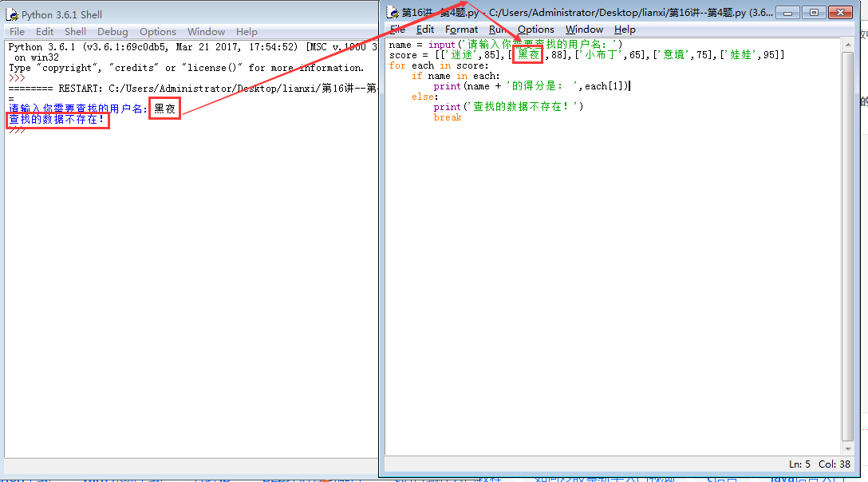Viewport: 868px width, 482px height.
Task: Maximize the 第16讲 editor window
Action: click(813, 12)
